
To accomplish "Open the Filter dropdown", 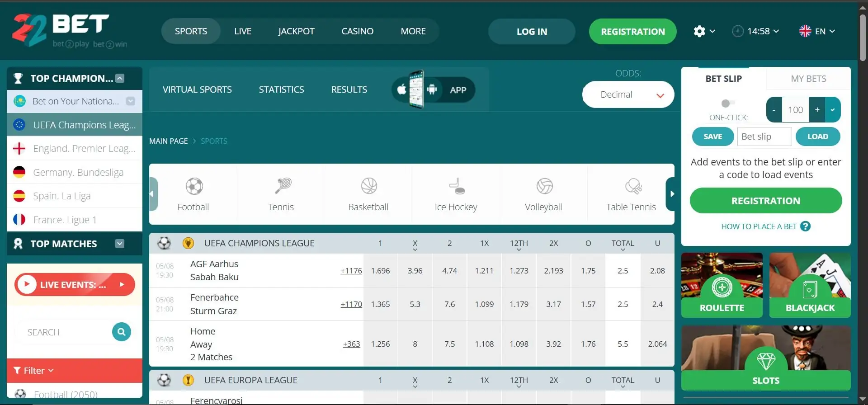I will pos(75,371).
